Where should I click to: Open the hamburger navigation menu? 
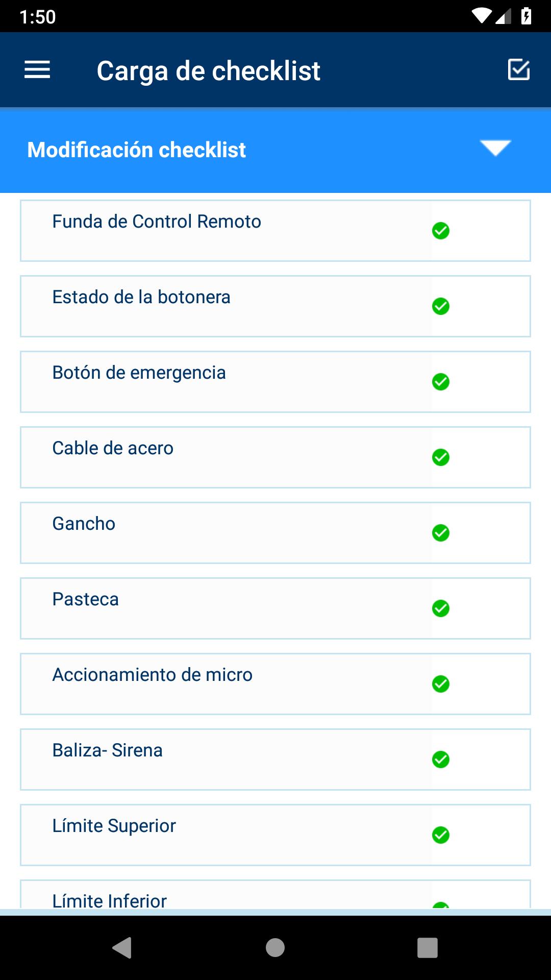pyautogui.click(x=37, y=70)
